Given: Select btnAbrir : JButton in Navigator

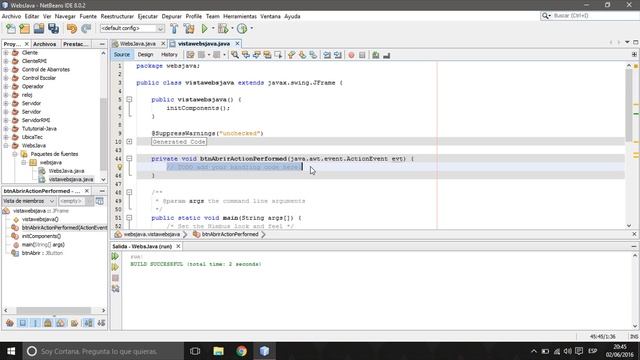Looking at the screenshot, I should click(42, 253).
